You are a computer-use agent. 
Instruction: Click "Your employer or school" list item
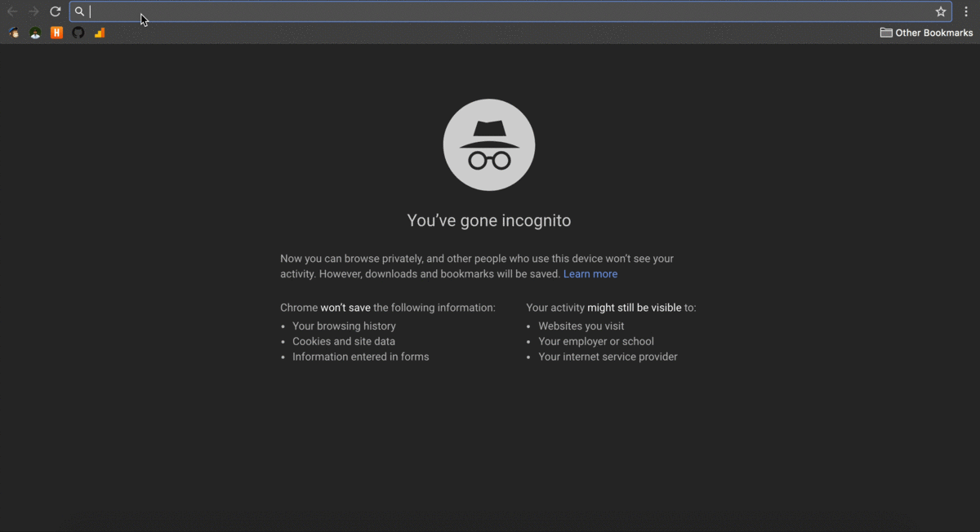596,341
